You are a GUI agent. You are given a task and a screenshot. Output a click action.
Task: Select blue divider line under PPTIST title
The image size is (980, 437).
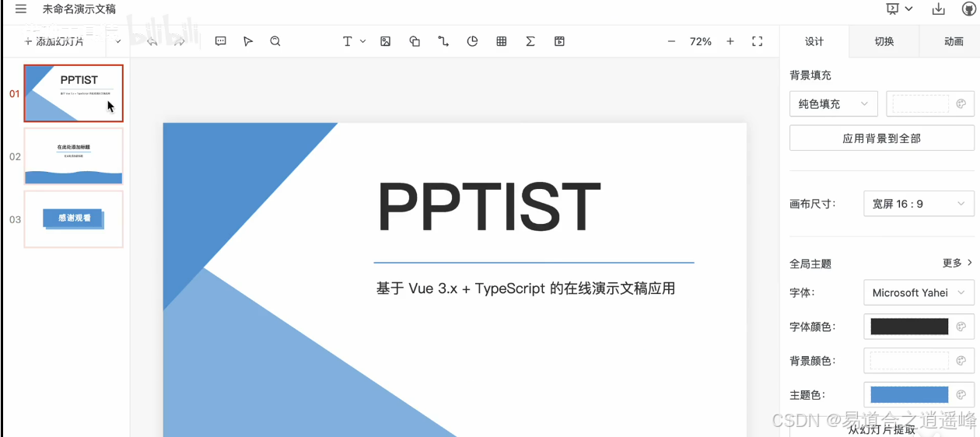click(x=534, y=263)
